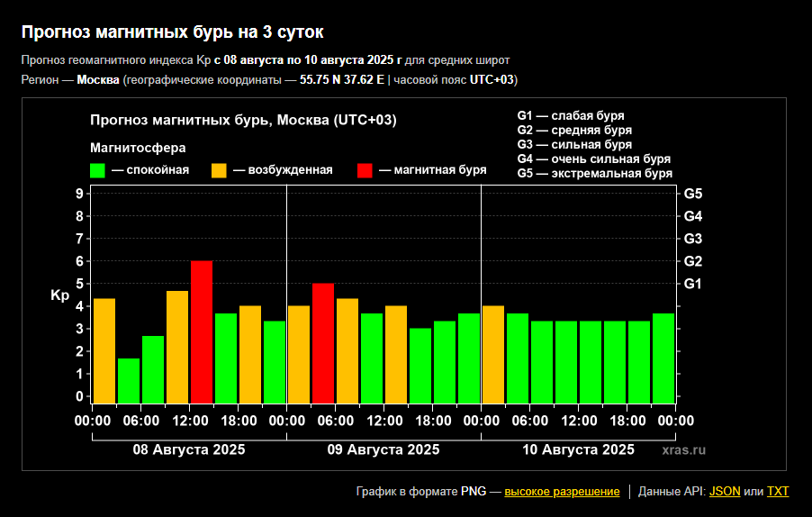
Task: Click the 08 Августа 2025 date label
Action: point(189,449)
